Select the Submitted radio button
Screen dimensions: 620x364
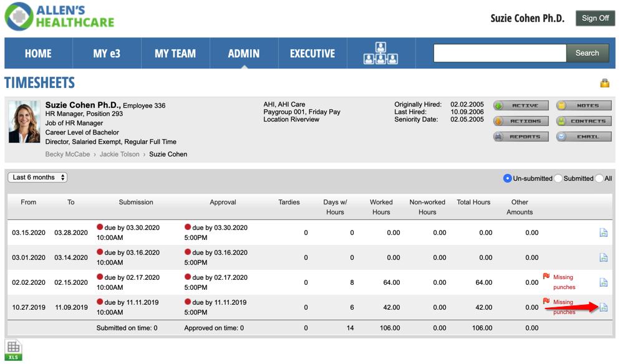click(559, 178)
